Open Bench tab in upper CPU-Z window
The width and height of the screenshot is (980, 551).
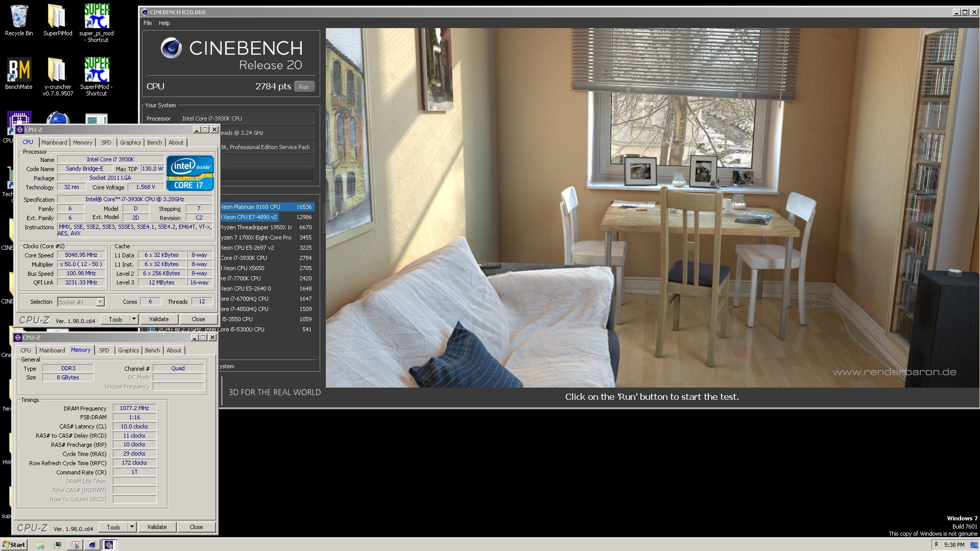[x=154, y=142]
